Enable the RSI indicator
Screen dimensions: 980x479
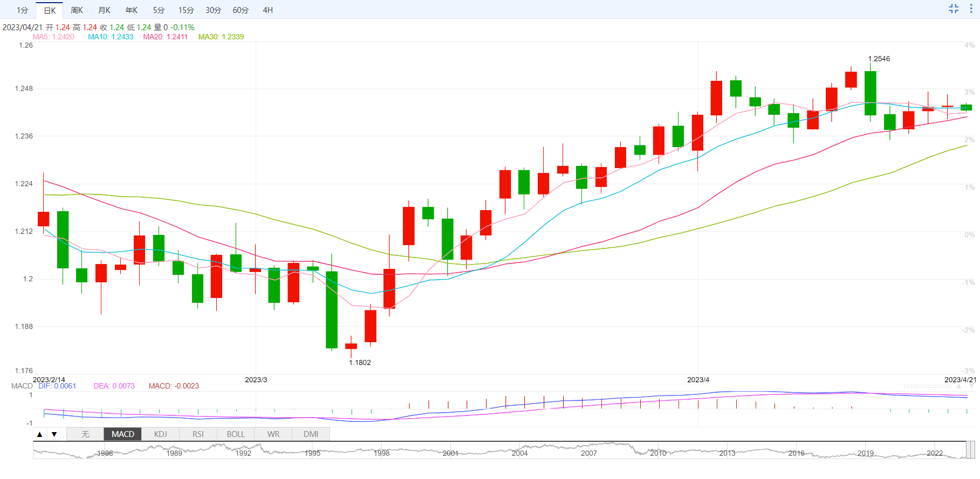click(x=198, y=434)
